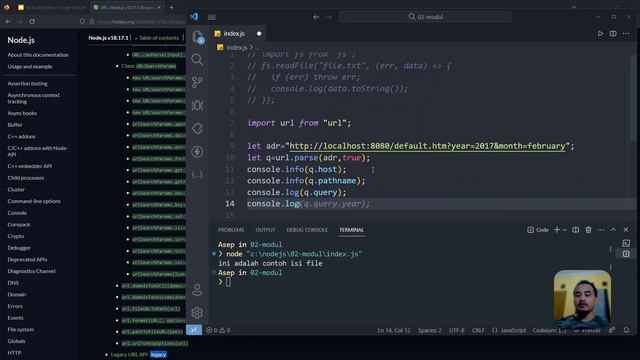The width and height of the screenshot is (640, 360).
Task: Open notifications bell in status bar
Action: click(626, 330)
